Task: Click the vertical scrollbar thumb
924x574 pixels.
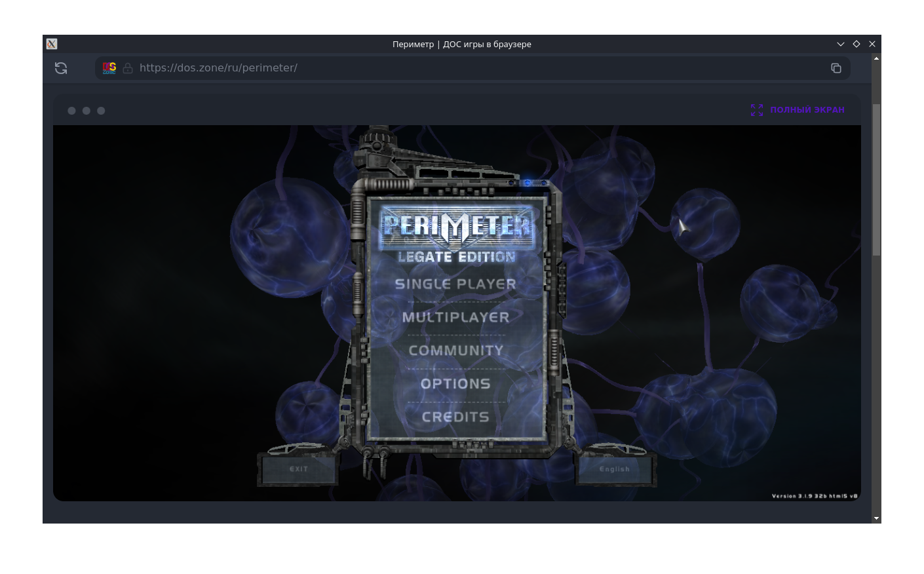Action: click(876, 180)
